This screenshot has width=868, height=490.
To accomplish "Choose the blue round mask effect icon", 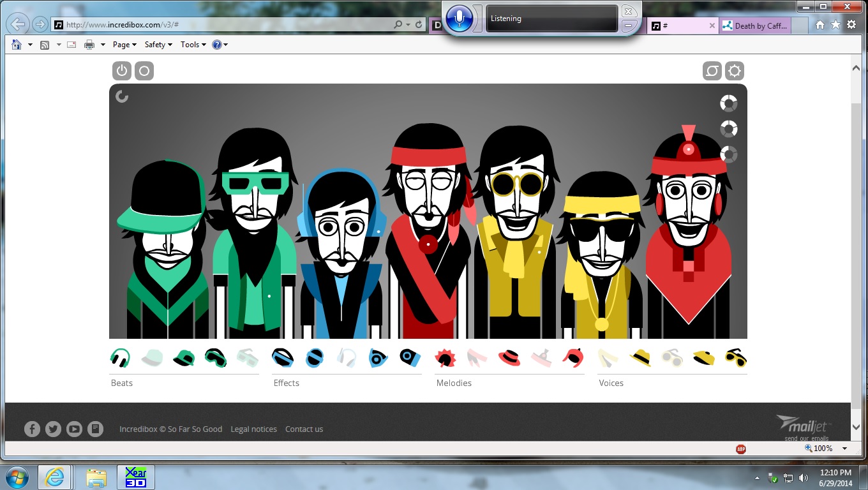I will (315, 358).
